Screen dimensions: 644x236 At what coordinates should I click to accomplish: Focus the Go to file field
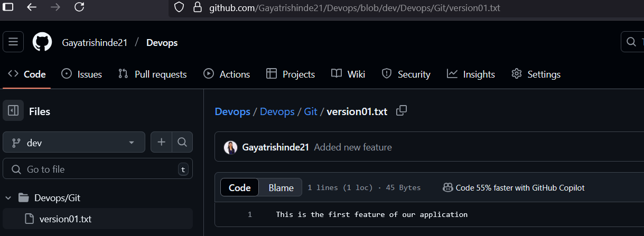(x=98, y=169)
